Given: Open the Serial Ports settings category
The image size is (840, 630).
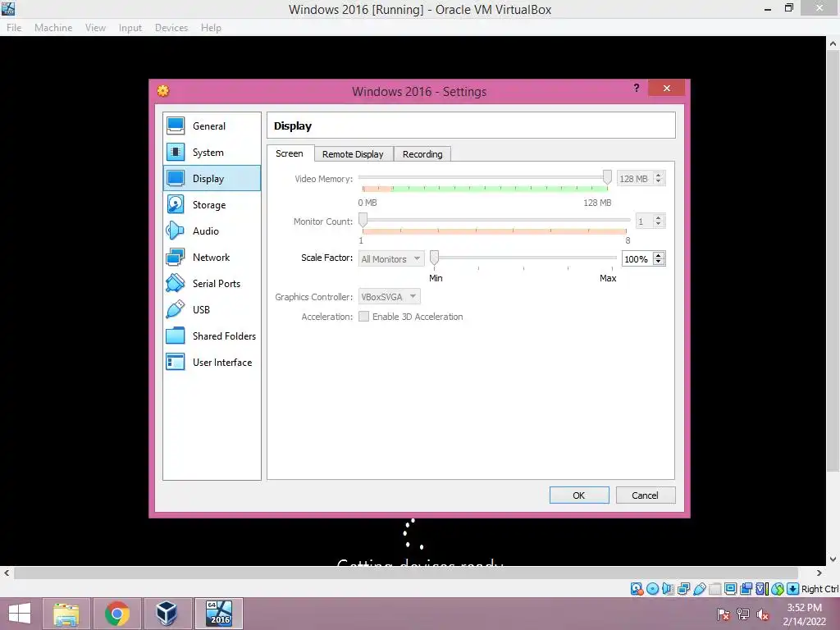Looking at the screenshot, I should [x=212, y=283].
